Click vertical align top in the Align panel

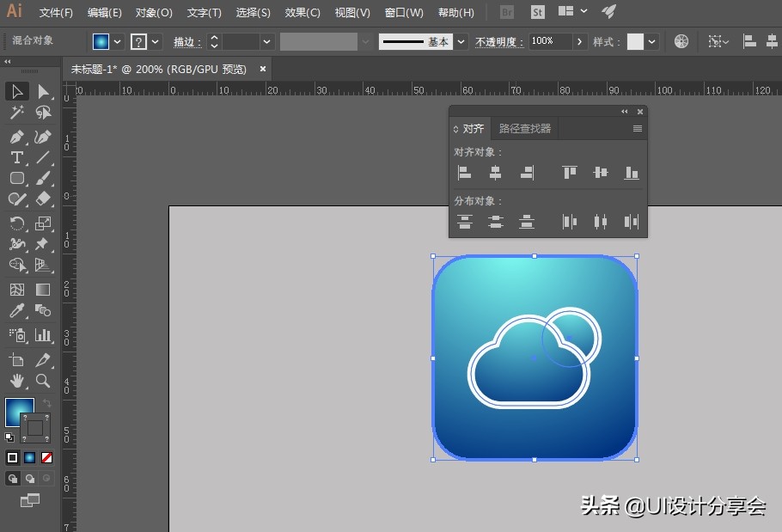(x=569, y=172)
